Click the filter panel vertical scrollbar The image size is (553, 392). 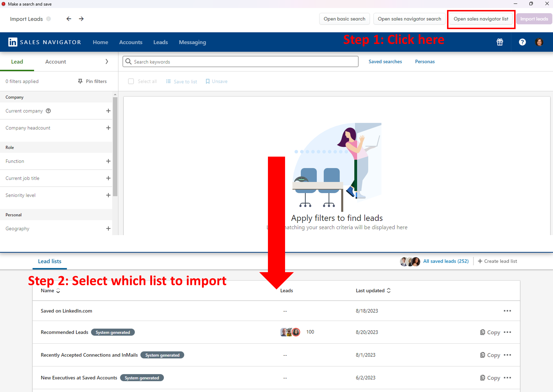point(115,147)
